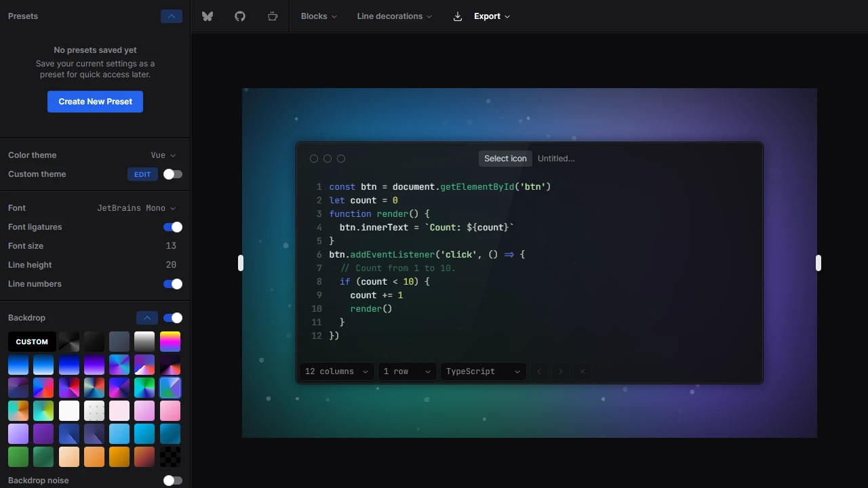Open the Font selector showing JetBrains Mono
Image resolution: width=868 pixels, height=488 pixels.
click(x=136, y=207)
